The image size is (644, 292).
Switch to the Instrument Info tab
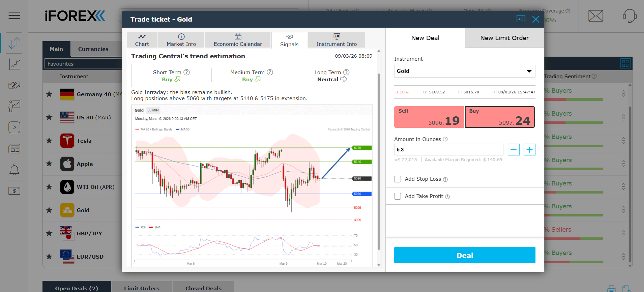tap(336, 40)
